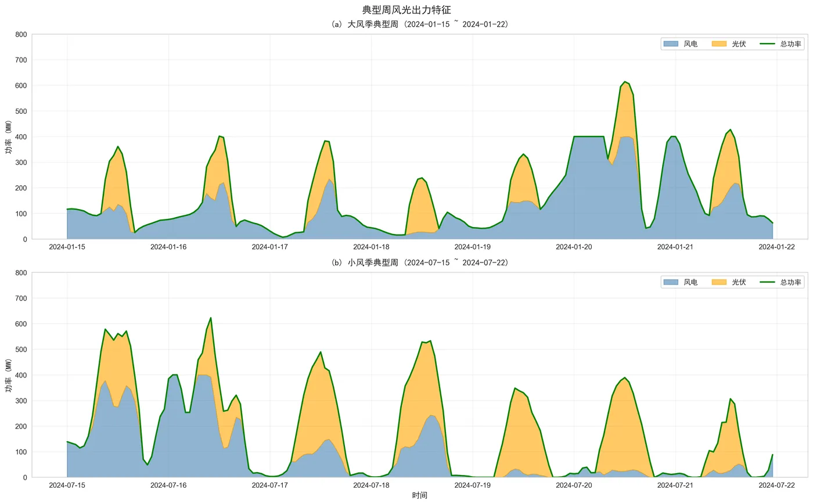Click the 2024-01-17 date tick label
813x504 pixels.
[x=270, y=247]
